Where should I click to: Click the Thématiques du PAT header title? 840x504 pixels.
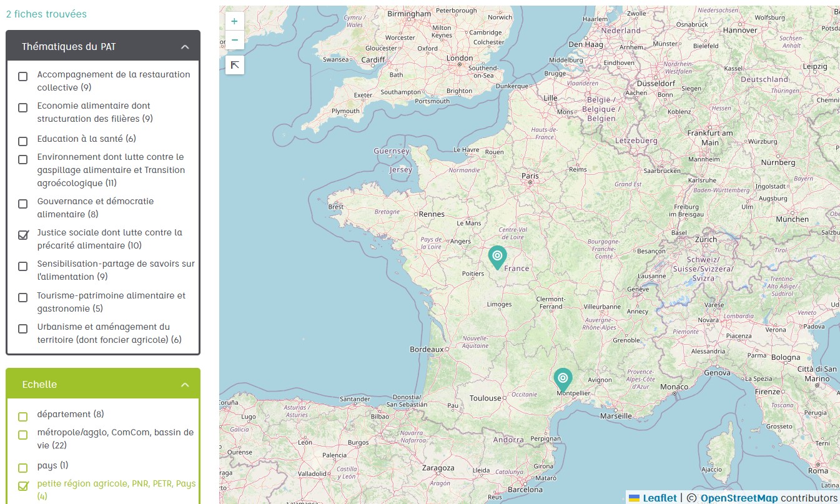coord(69,47)
